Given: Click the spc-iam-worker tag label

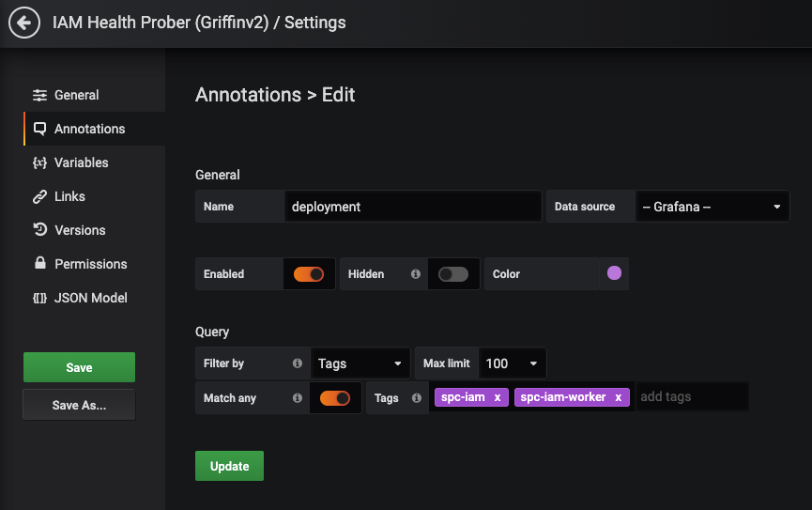Looking at the screenshot, I should point(563,397).
